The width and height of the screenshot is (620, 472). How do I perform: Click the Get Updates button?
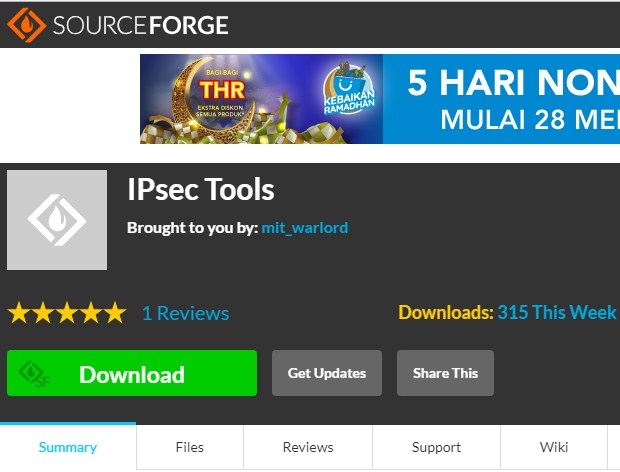click(x=327, y=373)
